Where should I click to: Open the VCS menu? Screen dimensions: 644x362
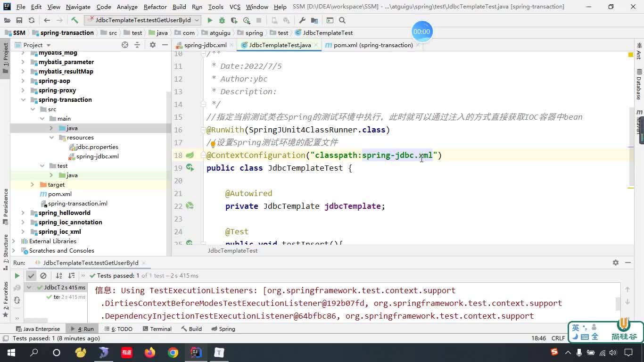[235, 7]
